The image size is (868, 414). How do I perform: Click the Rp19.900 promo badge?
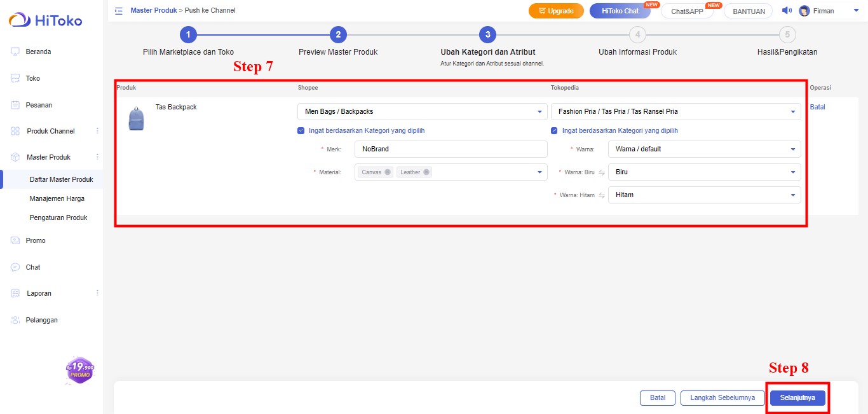click(79, 371)
